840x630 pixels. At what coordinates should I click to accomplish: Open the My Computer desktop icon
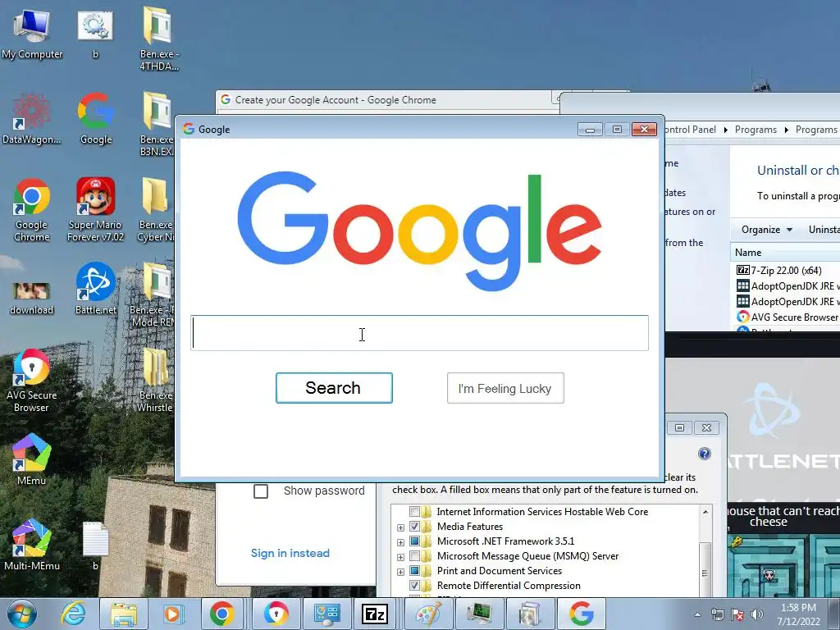pos(32,33)
